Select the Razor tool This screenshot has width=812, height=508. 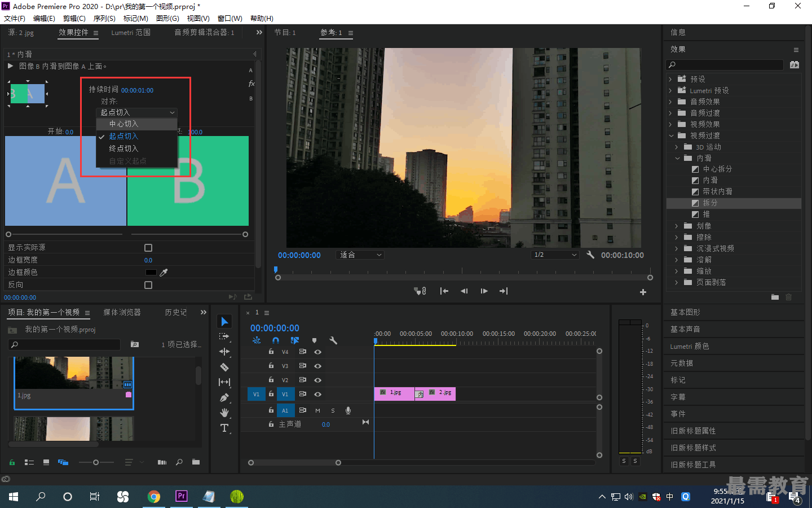pos(224,367)
